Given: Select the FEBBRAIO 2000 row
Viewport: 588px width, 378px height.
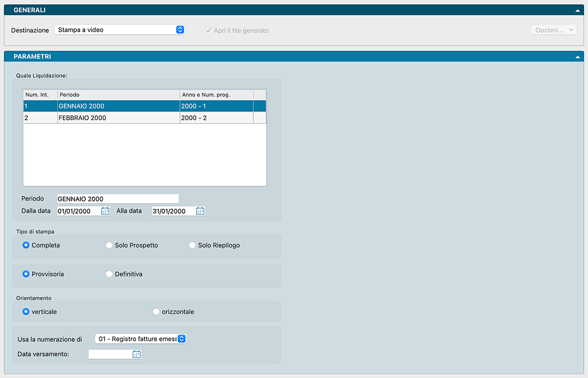Looking at the screenshot, I should (118, 118).
